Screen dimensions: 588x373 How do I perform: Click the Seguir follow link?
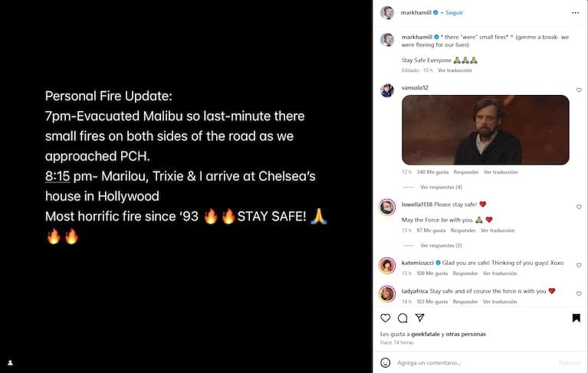point(454,12)
